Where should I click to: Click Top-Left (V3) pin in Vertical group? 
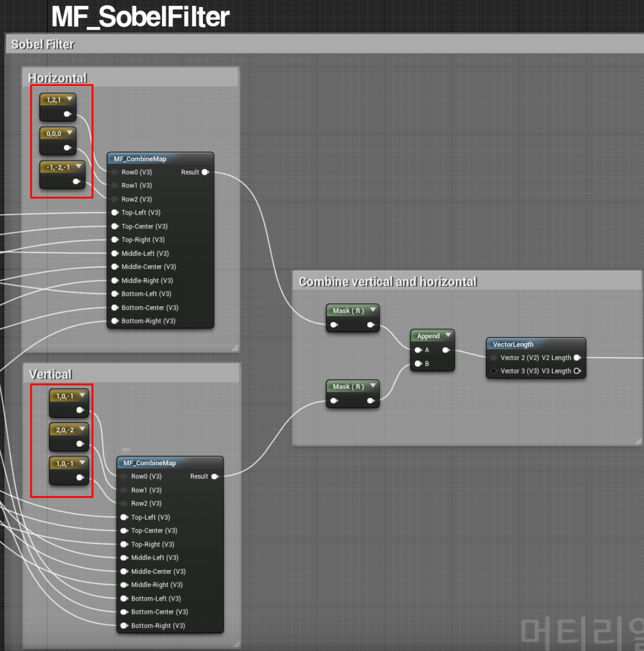point(124,517)
